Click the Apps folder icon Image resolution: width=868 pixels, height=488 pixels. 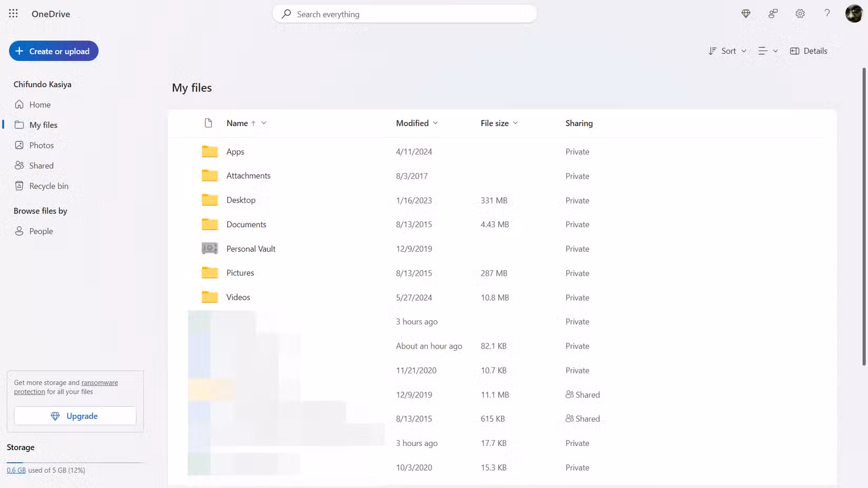210,151
